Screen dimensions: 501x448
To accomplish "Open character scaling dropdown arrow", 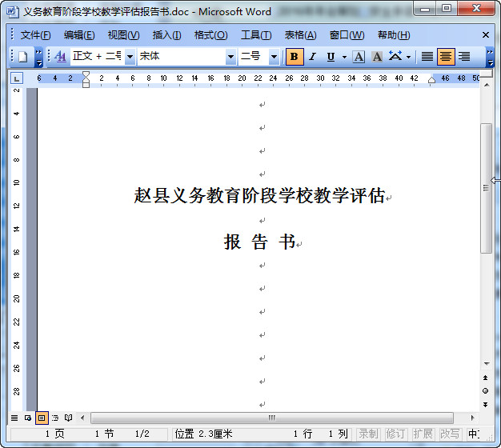I will [408, 57].
